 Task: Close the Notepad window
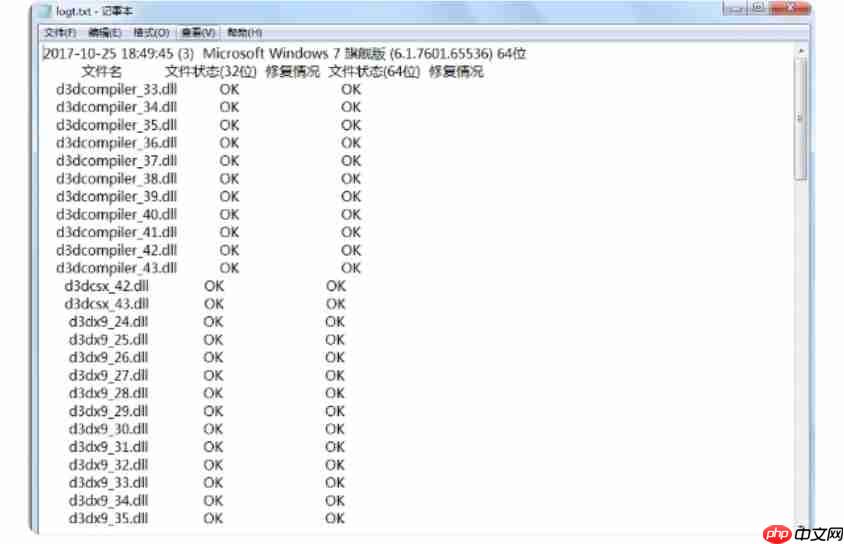coord(790,8)
